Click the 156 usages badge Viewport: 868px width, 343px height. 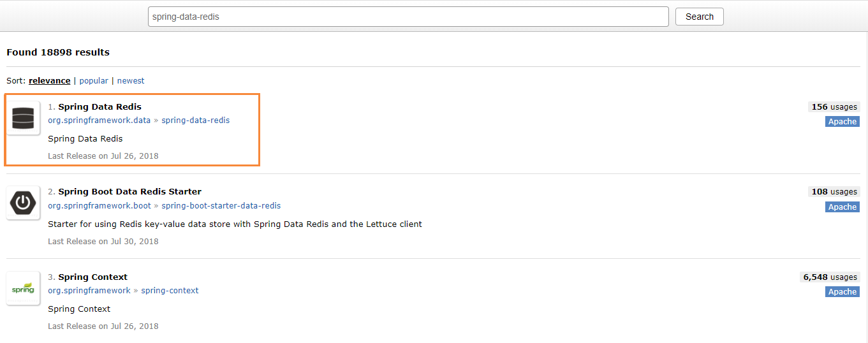click(834, 107)
